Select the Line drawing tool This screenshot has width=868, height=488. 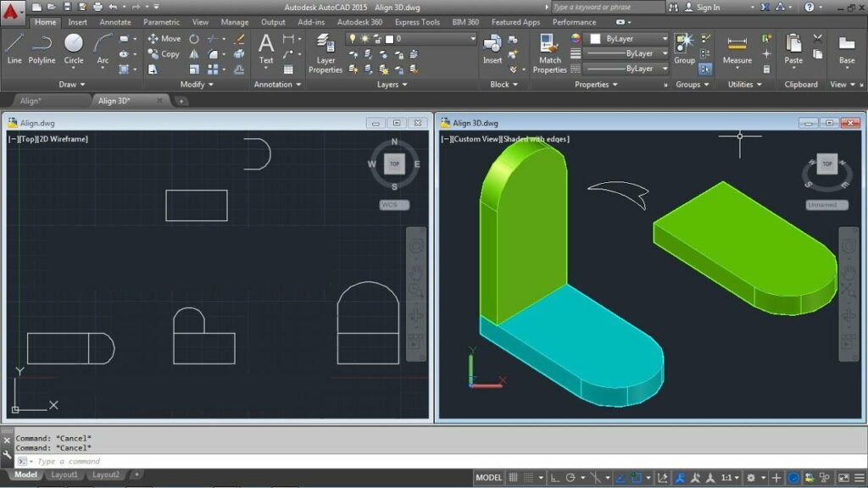(x=14, y=47)
